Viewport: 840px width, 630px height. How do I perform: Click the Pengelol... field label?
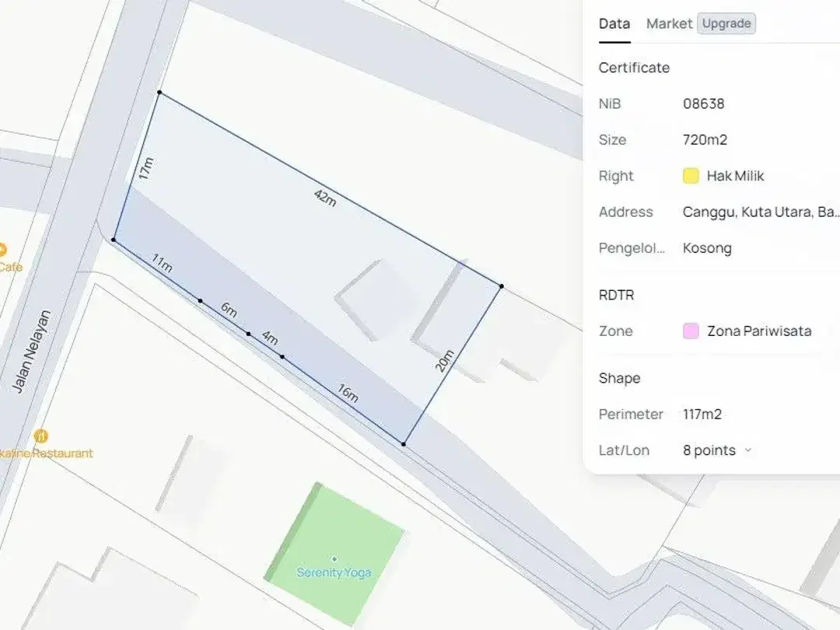(x=632, y=248)
